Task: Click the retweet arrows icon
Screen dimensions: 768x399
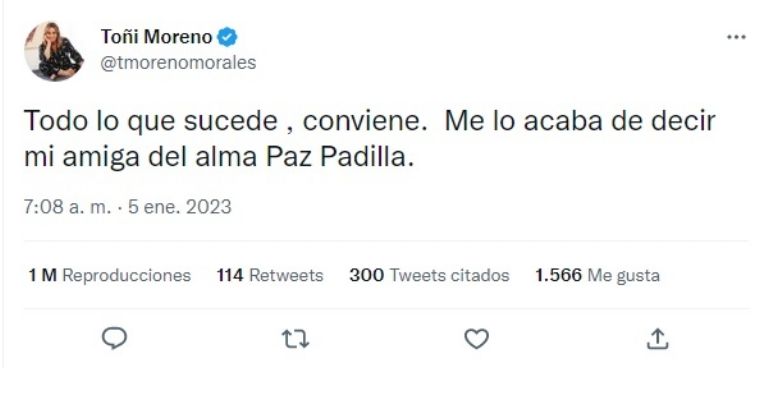Action: [295, 339]
